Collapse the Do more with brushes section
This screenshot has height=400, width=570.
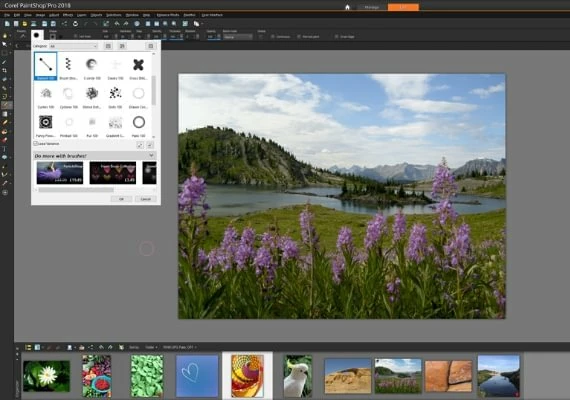pyautogui.click(x=151, y=156)
